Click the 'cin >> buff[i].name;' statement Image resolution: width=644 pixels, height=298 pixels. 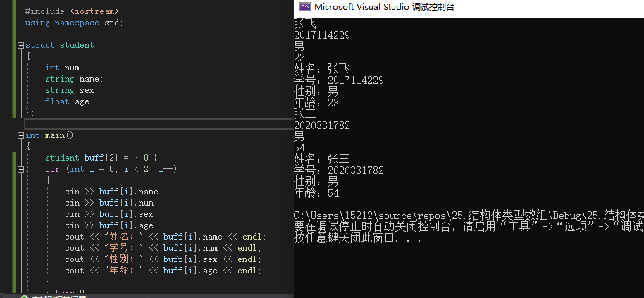click(x=113, y=192)
